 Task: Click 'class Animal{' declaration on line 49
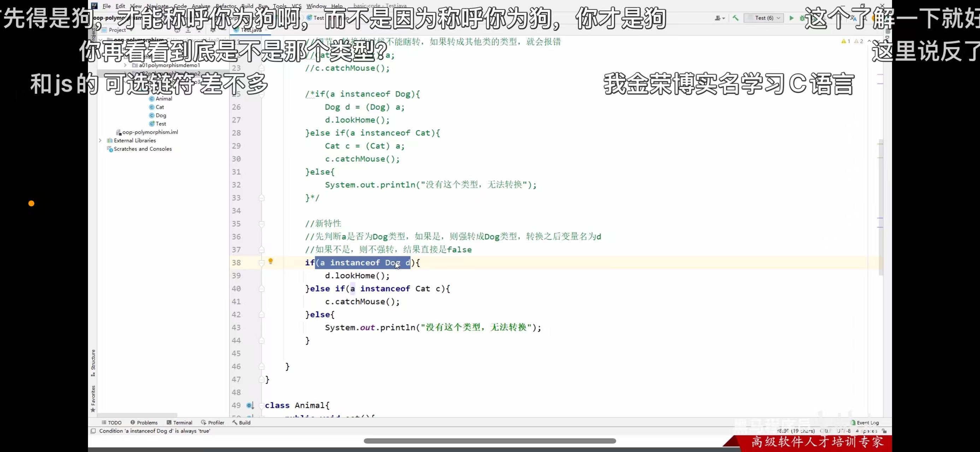coord(297,405)
